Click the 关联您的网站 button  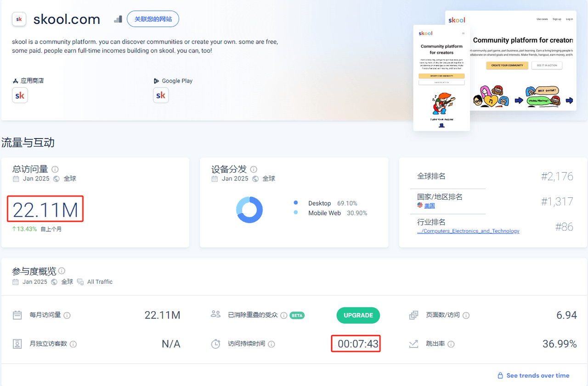[x=153, y=19]
